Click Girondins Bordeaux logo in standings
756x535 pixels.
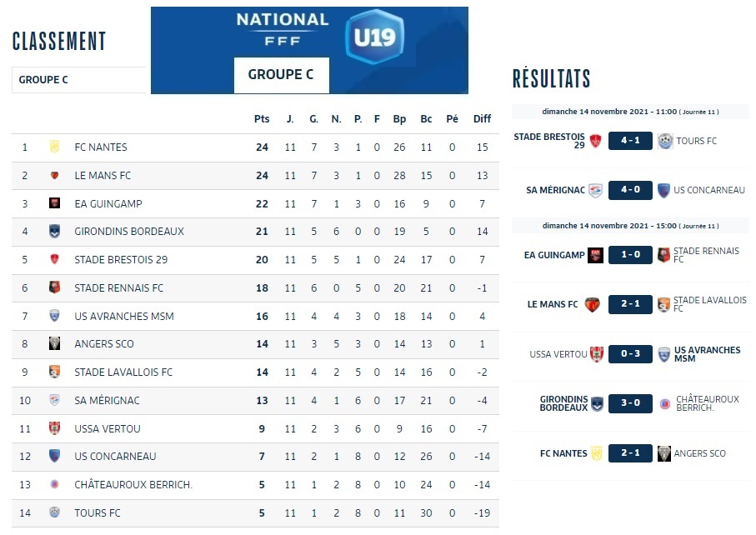[x=55, y=232]
